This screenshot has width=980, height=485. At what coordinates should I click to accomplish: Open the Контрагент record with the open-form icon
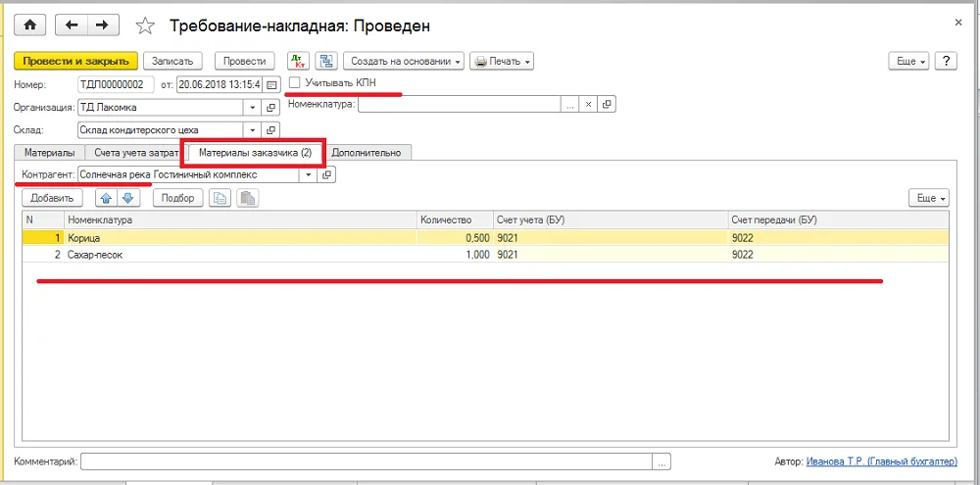[x=326, y=175]
